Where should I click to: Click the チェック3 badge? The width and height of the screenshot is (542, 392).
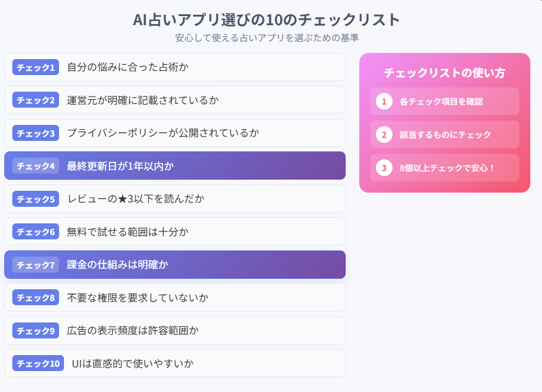click(x=36, y=133)
